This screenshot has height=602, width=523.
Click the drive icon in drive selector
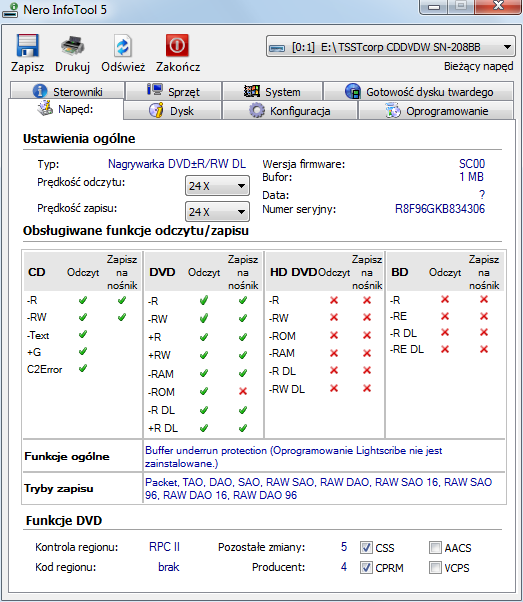[x=277, y=48]
